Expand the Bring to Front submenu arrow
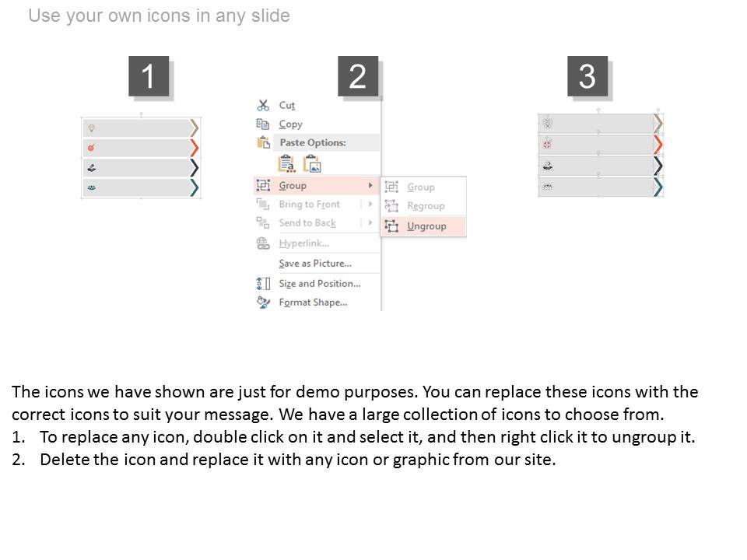The image size is (747, 560). coord(370,205)
